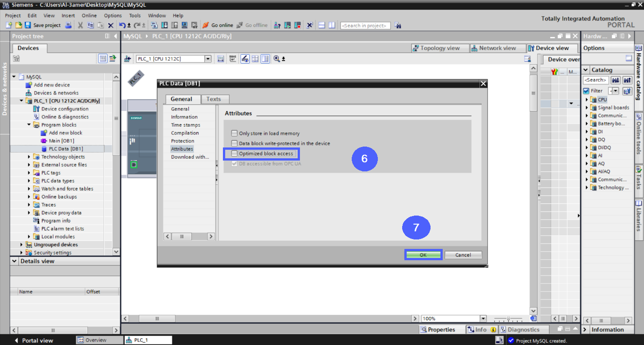Click the Go offline toolbar icon
Screen dimensions: 644x345
tap(252, 25)
